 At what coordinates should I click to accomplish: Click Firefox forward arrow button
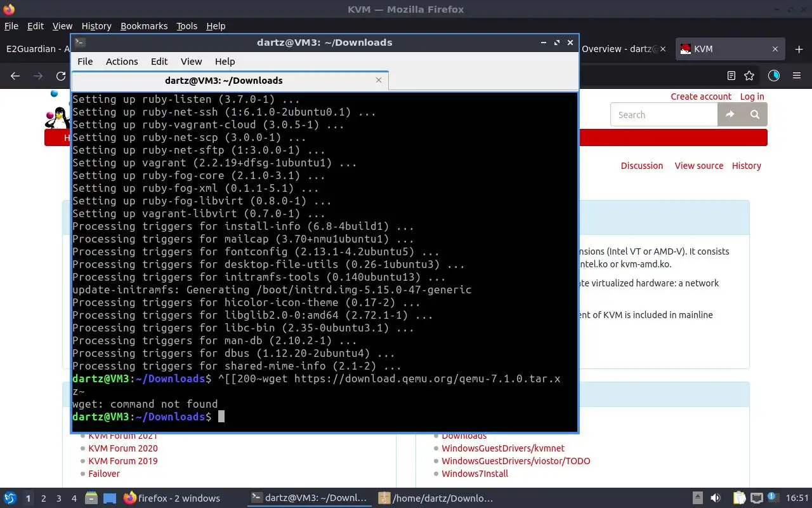38,76
